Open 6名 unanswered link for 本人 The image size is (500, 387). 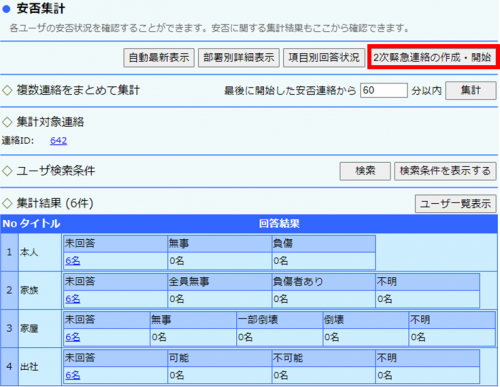[73, 261]
